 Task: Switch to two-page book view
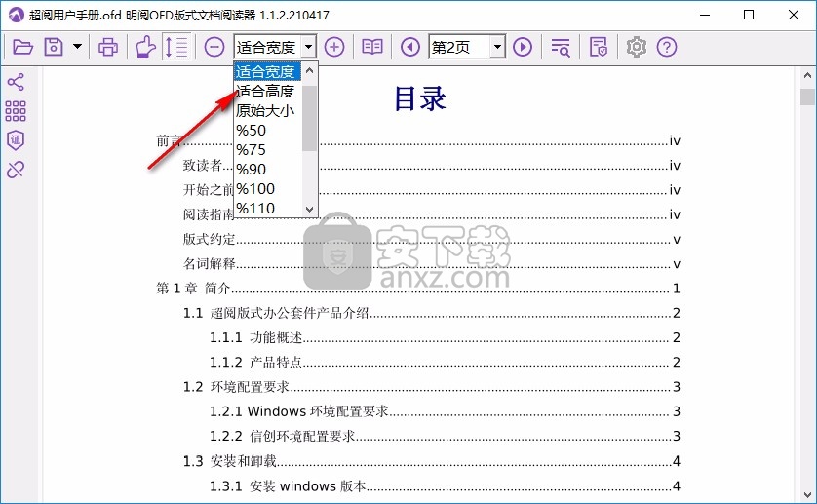[x=372, y=48]
